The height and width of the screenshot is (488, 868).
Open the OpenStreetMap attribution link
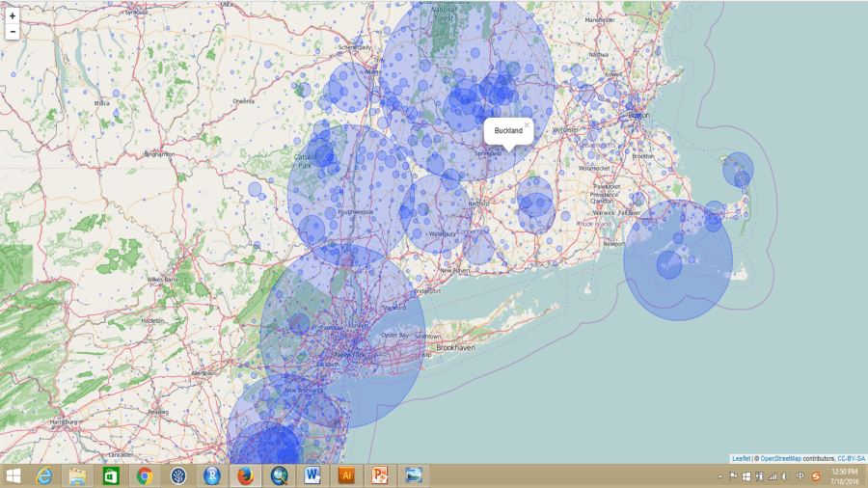[780, 458]
